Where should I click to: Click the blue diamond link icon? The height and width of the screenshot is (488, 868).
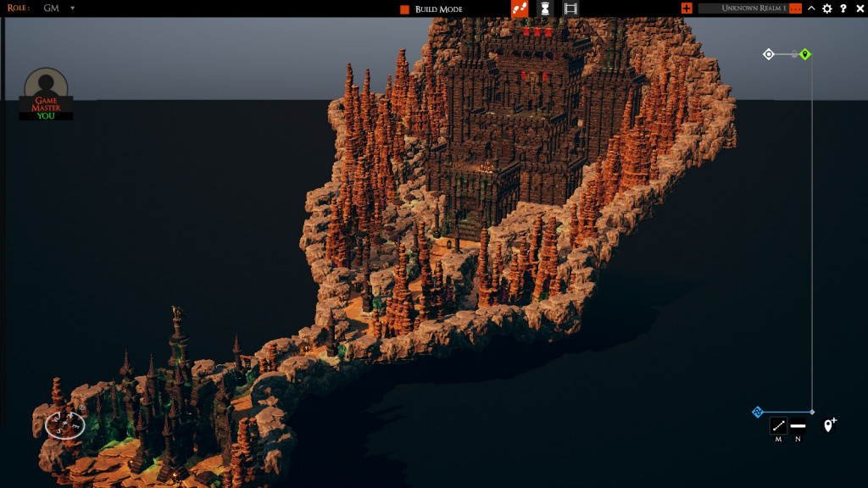point(757,412)
